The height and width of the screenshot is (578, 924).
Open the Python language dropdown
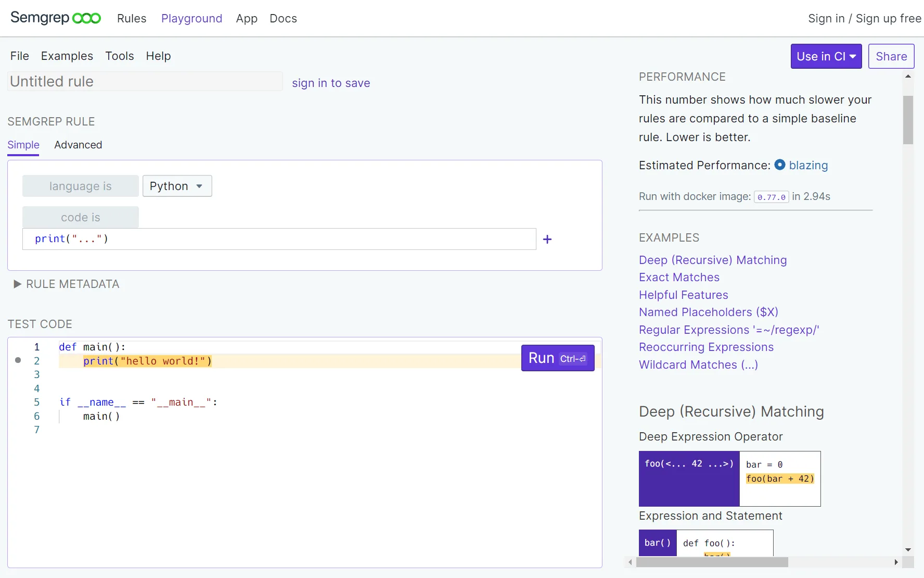pyautogui.click(x=177, y=186)
